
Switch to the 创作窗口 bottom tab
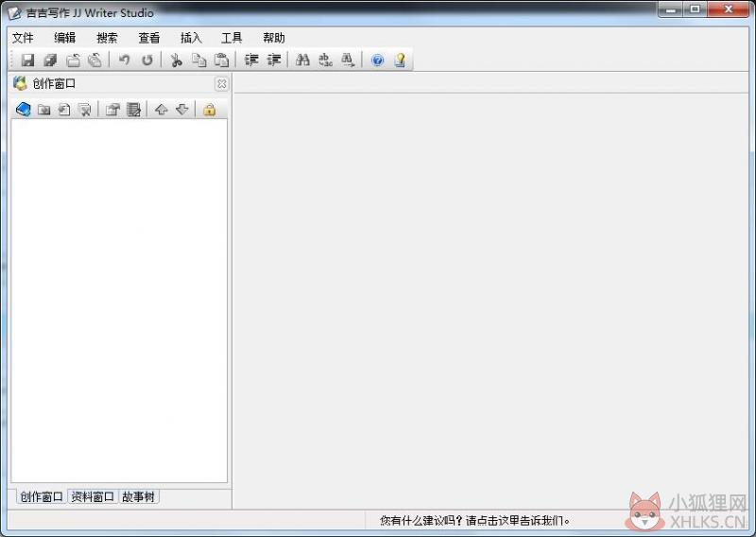pos(42,496)
